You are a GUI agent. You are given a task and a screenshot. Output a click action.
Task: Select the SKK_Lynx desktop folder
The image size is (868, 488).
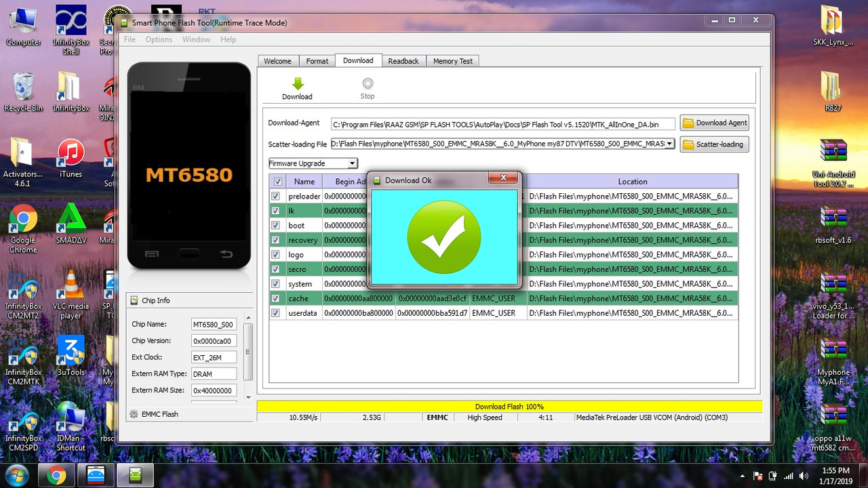[x=833, y=26]
